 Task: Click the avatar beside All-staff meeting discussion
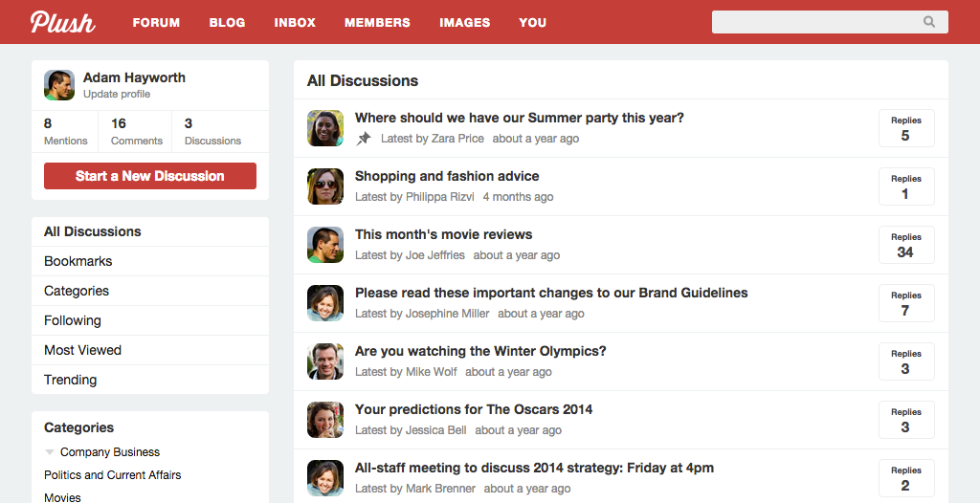(x=325, y=478)
